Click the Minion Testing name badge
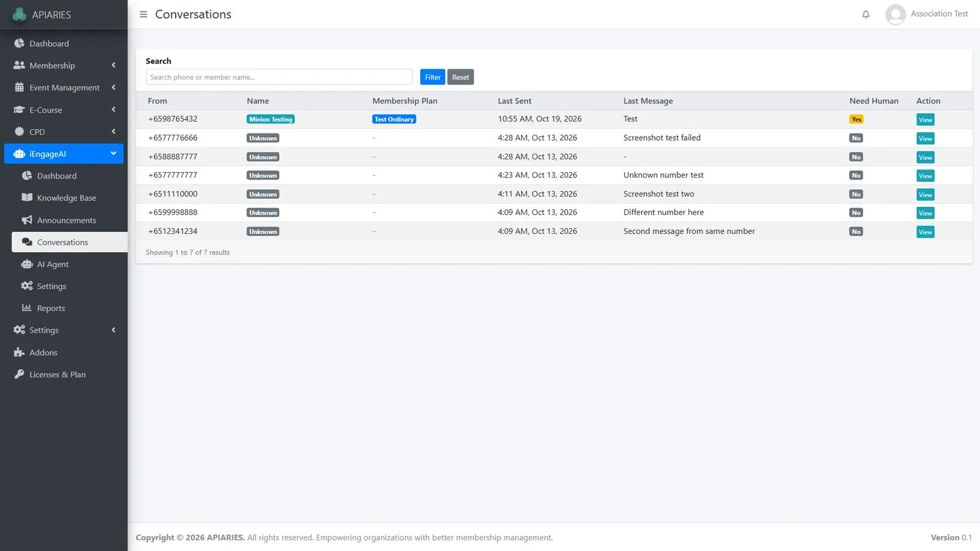980x551 pixels. pyautogui.click(x=271, y=119)
